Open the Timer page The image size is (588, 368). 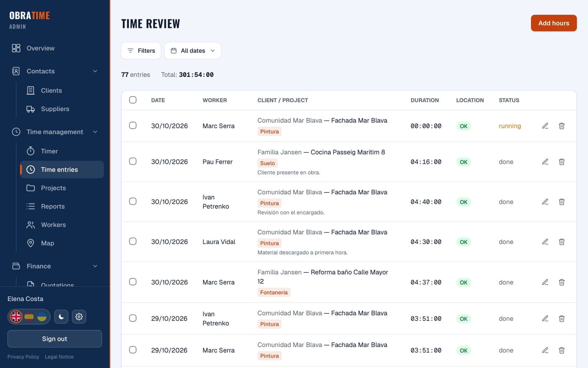[x=62, y=151]
